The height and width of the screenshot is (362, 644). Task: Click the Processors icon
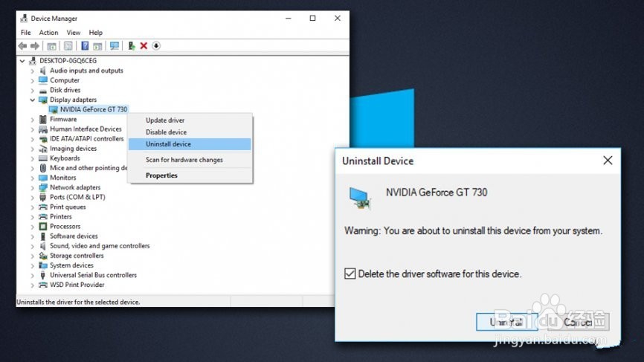[x=42, y=227]
